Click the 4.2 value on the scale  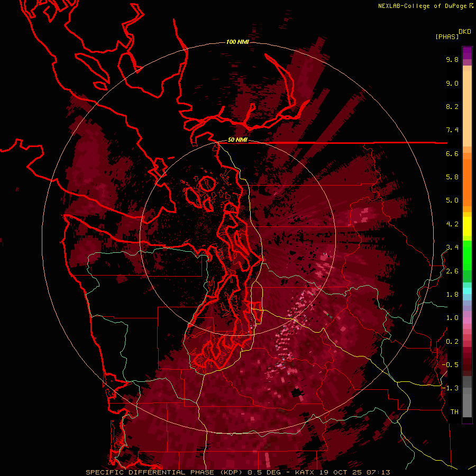coord(452,224)
